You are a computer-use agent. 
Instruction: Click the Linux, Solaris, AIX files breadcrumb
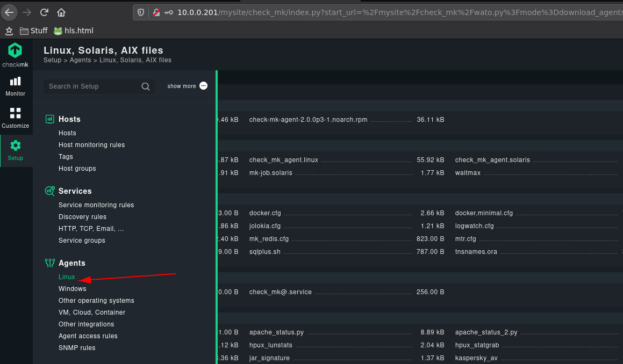(135, 60)
